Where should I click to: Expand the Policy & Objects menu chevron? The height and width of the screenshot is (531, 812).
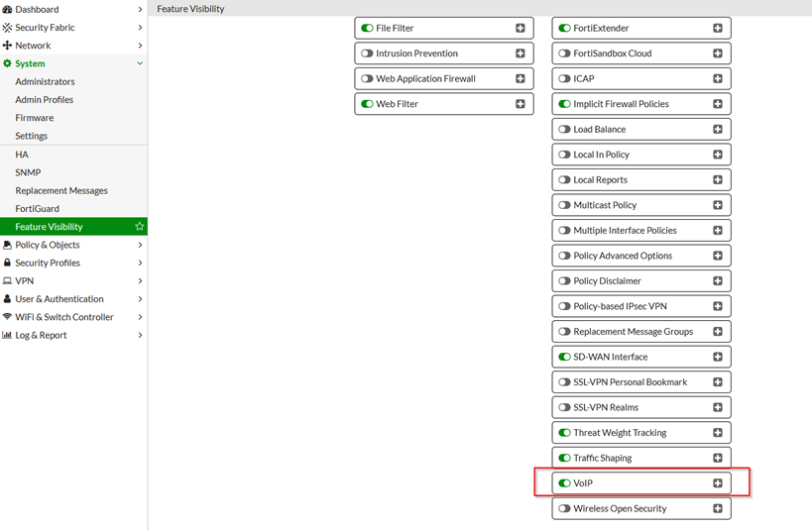(x=140, y=245)
